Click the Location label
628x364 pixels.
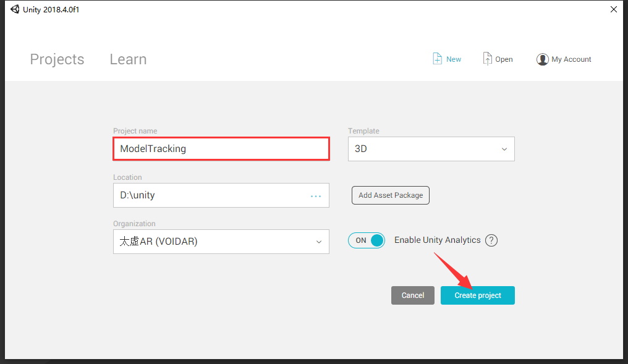tap(127, 177)
